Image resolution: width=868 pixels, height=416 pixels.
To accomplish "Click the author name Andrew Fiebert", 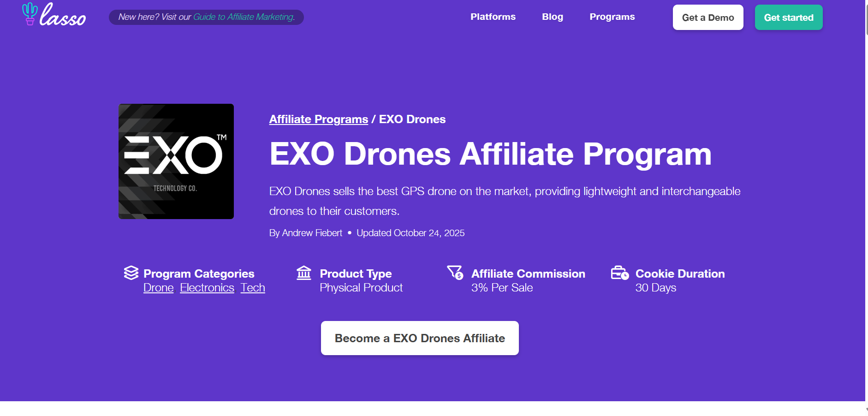I will click(312, 233).
